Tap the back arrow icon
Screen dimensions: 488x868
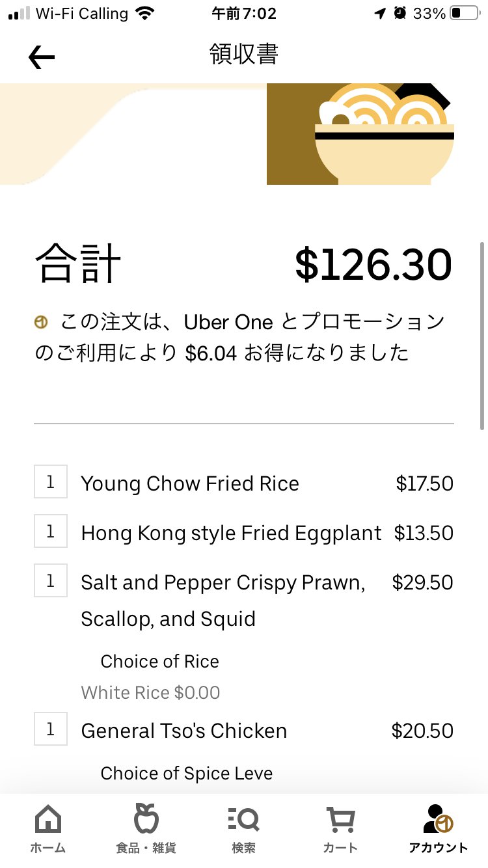(x=42, y=57)
